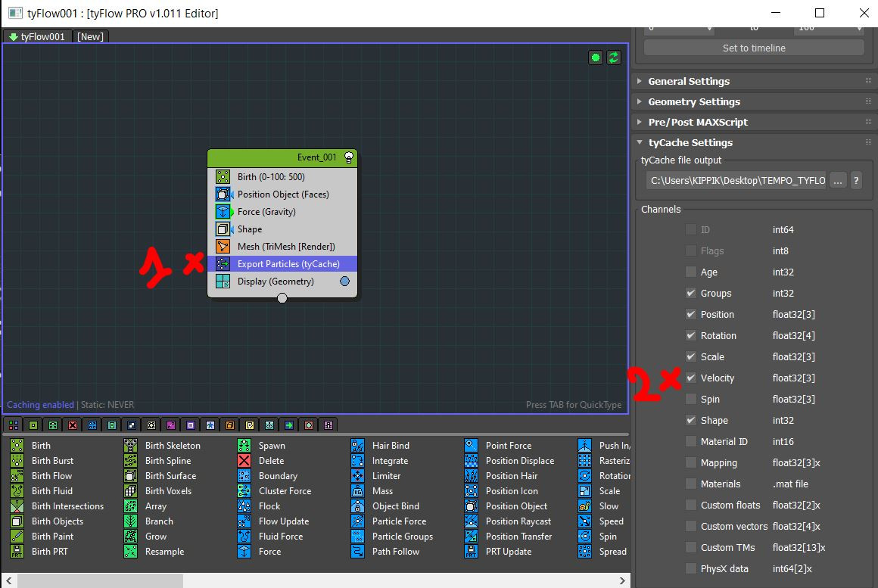Pick the Birth Voxels operator icon
Viewport: 878px width, 588px height.
point(130,490)
